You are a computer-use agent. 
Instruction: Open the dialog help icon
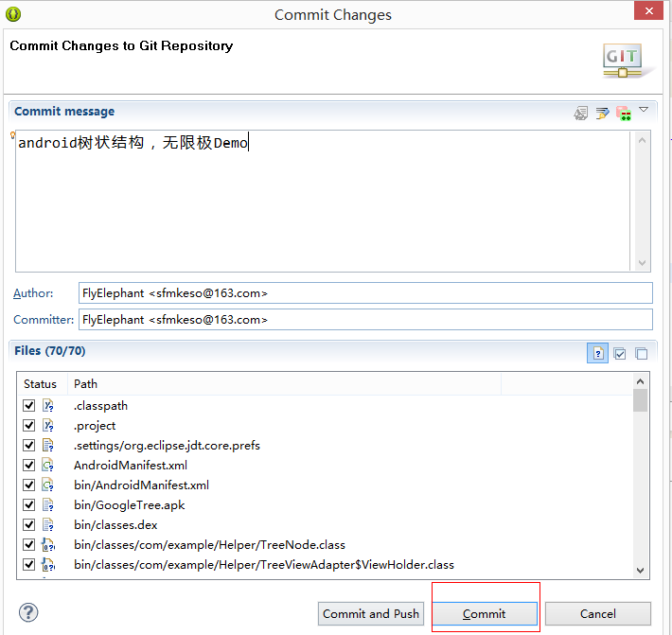tap(28, 612)
